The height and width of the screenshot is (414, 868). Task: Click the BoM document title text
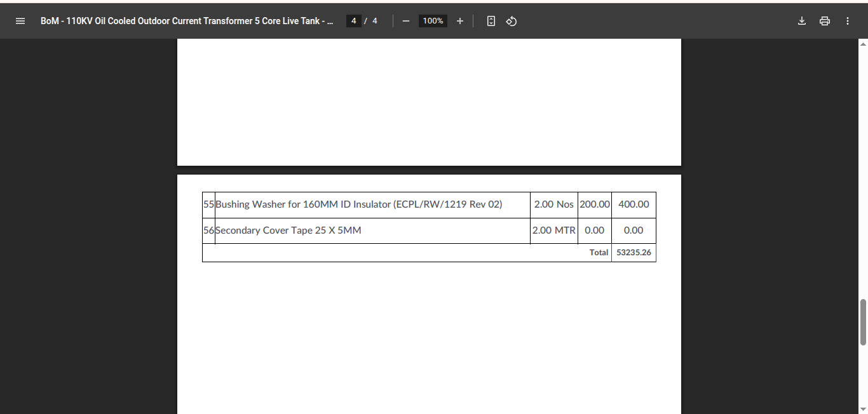(x=187, y=21)
